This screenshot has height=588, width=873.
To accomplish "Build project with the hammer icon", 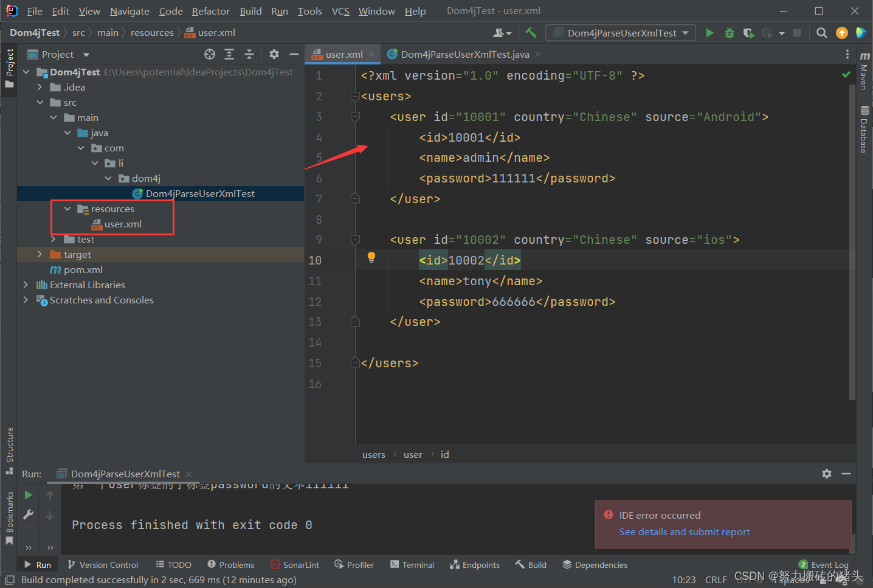I will click(x=531, y=33).
